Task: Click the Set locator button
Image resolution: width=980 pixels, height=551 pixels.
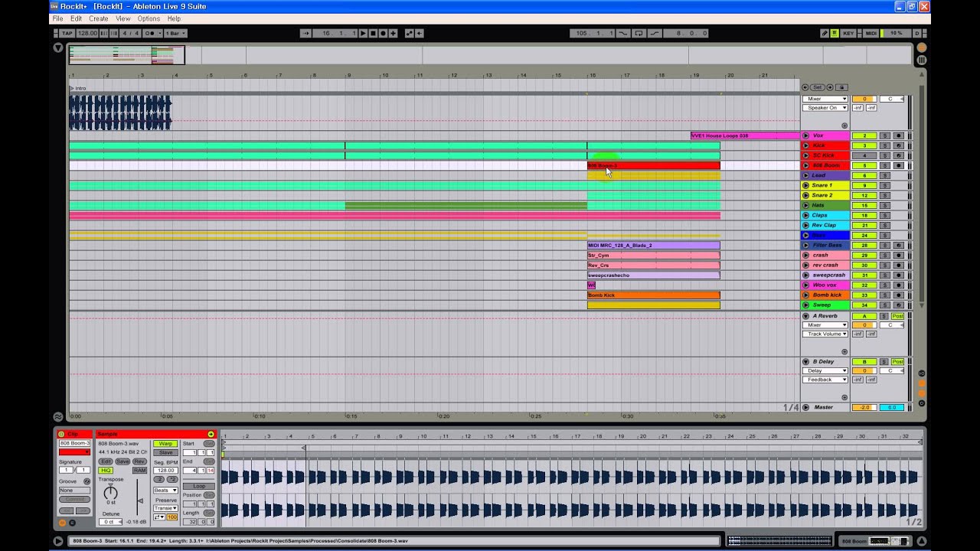Action: pyautogui.click(x=817, y=87)
